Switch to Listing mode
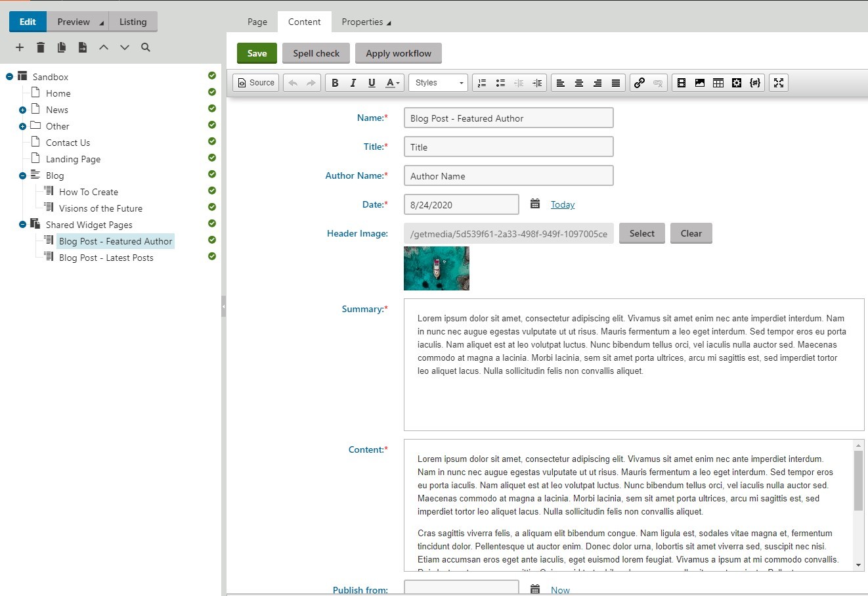This screenshot has height=596, width=868. tap(133, 22)
